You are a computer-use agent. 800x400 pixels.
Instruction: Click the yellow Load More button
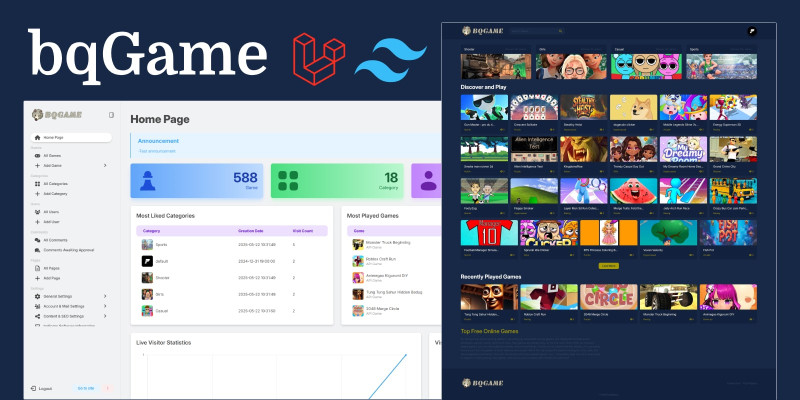pos(609,266)
